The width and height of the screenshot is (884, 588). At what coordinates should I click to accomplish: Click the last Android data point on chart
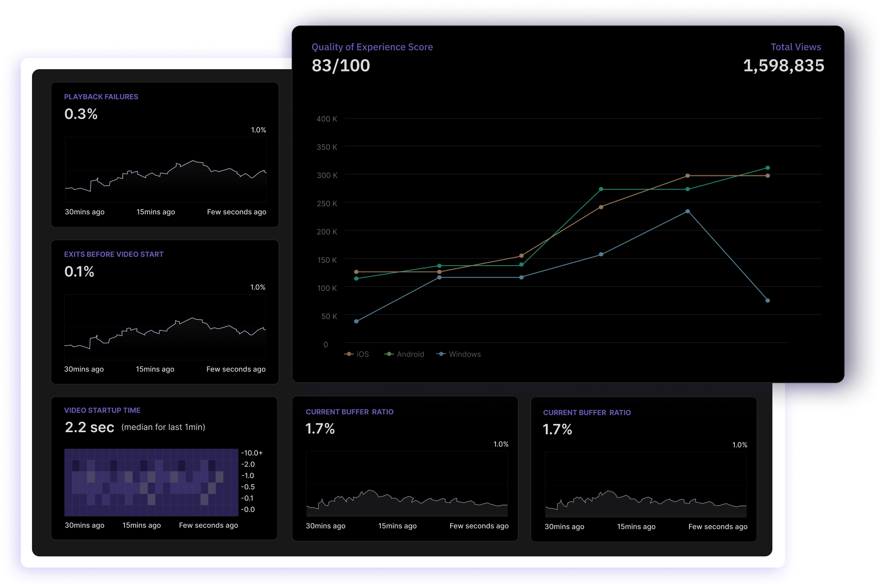tap(767, 168)
